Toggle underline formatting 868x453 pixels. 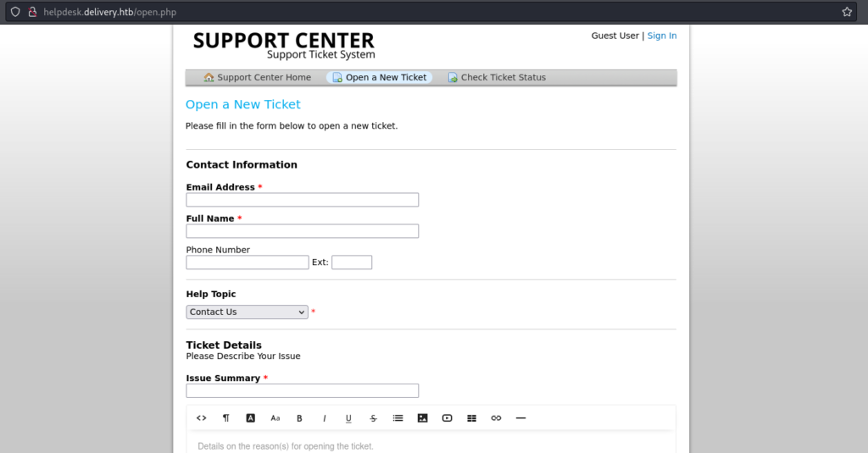(x=348, y=418)
